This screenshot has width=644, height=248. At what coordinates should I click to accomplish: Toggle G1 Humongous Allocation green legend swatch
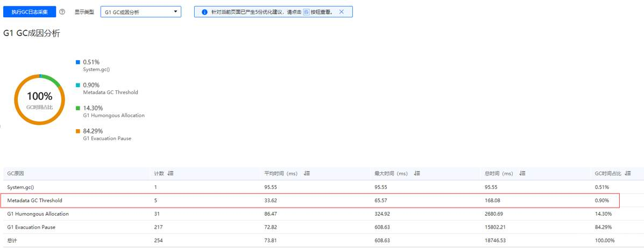tap(79, 108)
